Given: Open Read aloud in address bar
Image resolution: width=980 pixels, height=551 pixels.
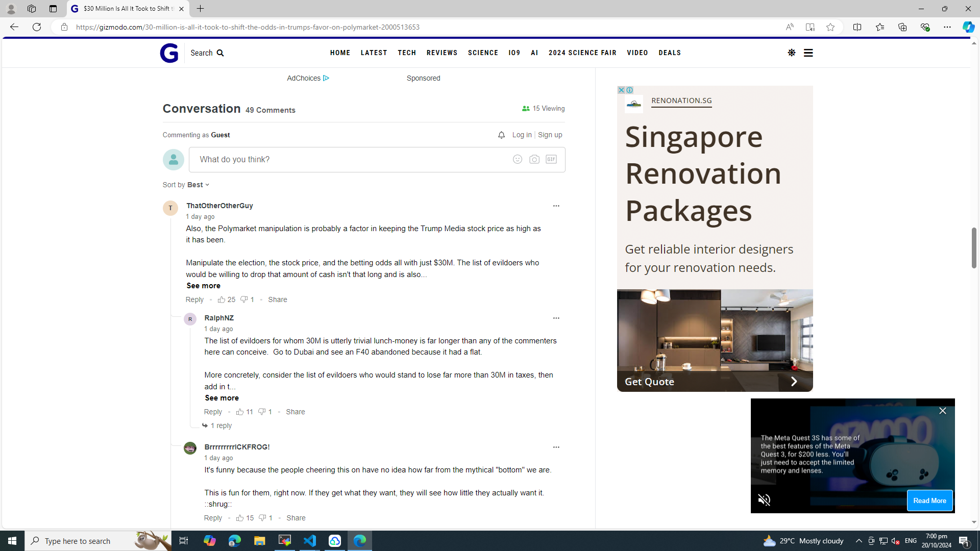Looking at the screenshot, I should point(789,27).
